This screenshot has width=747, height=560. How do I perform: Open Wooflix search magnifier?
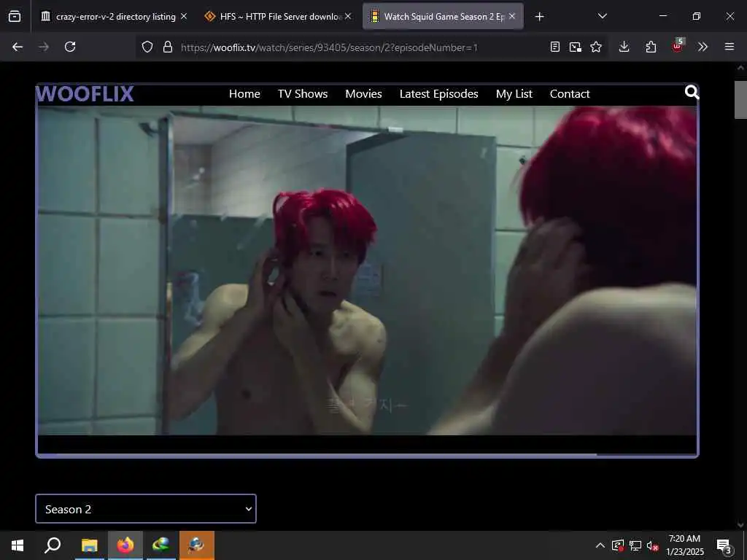(692, 92)
